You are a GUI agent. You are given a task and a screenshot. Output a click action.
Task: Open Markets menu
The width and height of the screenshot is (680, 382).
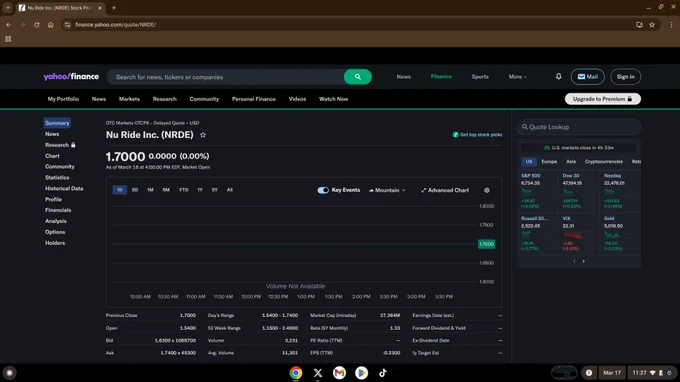point(129,99)
